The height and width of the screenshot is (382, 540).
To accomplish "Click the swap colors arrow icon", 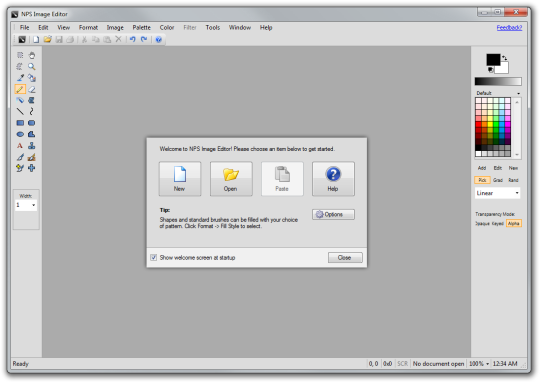I will pos(505,58).
